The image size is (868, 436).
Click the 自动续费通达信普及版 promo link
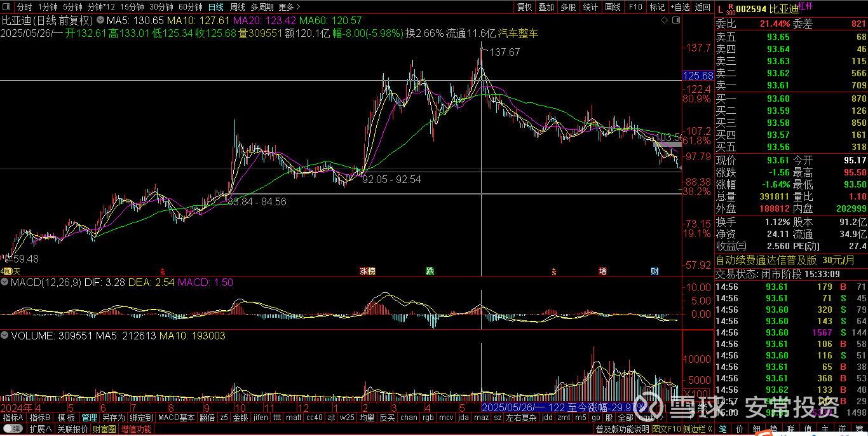766,261
